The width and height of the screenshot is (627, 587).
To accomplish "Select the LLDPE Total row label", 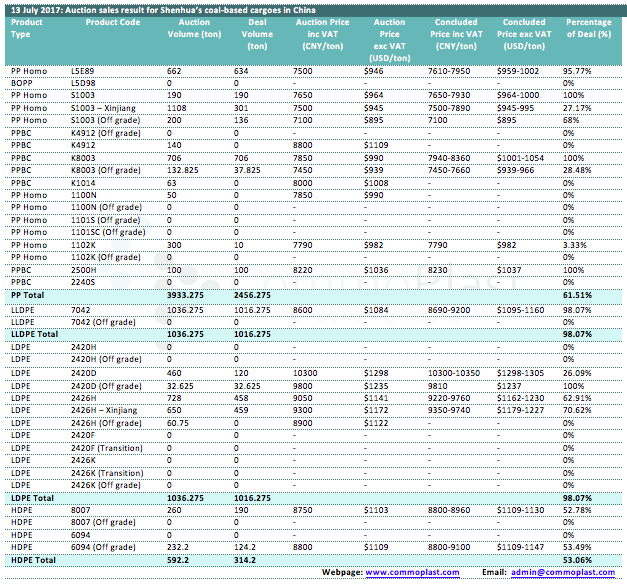I will (35, 333).
